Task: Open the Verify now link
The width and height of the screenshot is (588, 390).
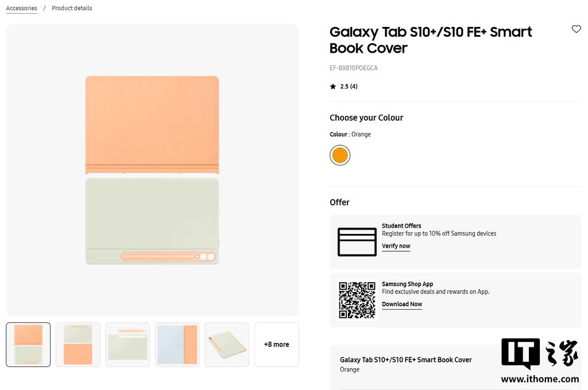Action: click(x=396, y=246)
